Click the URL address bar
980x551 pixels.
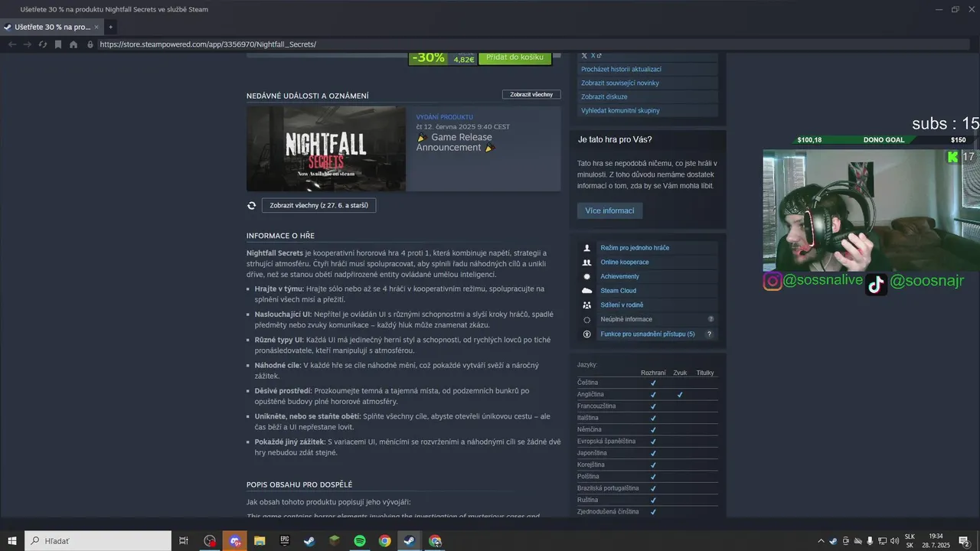(x=528, y=44)
